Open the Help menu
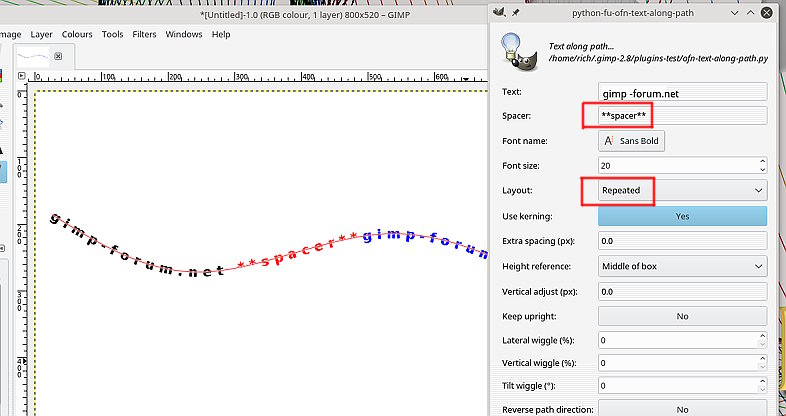 (x=221, y=34)
